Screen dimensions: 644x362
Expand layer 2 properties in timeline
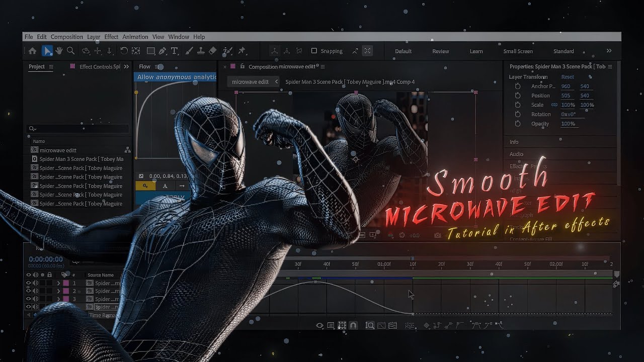tap(58, 291)
